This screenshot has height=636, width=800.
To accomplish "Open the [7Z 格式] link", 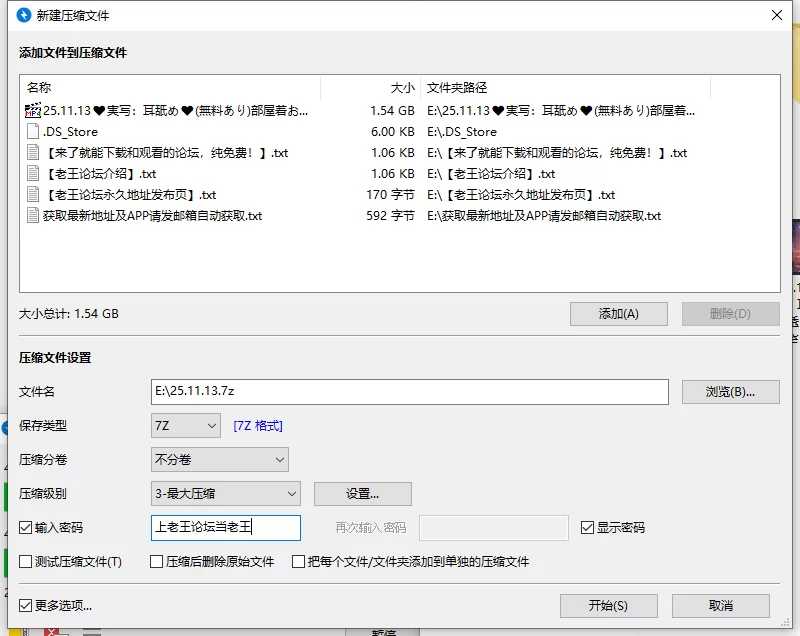I will coord(258,425).
